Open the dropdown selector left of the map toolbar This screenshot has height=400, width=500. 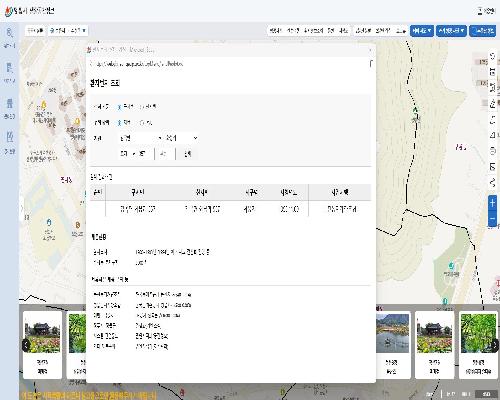68,31
